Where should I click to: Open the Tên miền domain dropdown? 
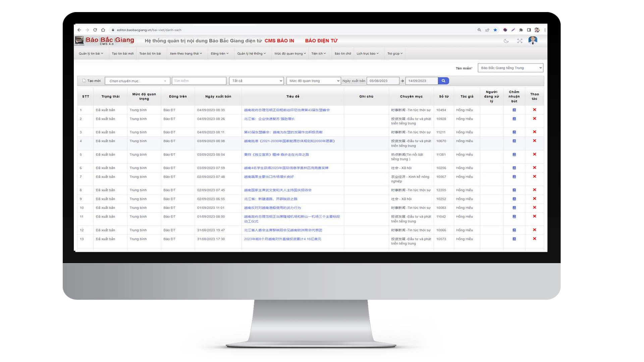pyautogui.click(x=510, y=68)
